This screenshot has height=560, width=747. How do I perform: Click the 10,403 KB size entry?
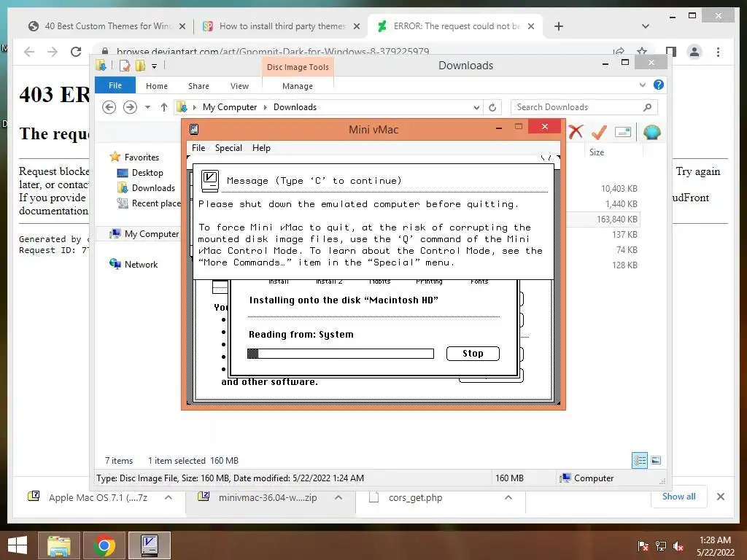(619, 189)
